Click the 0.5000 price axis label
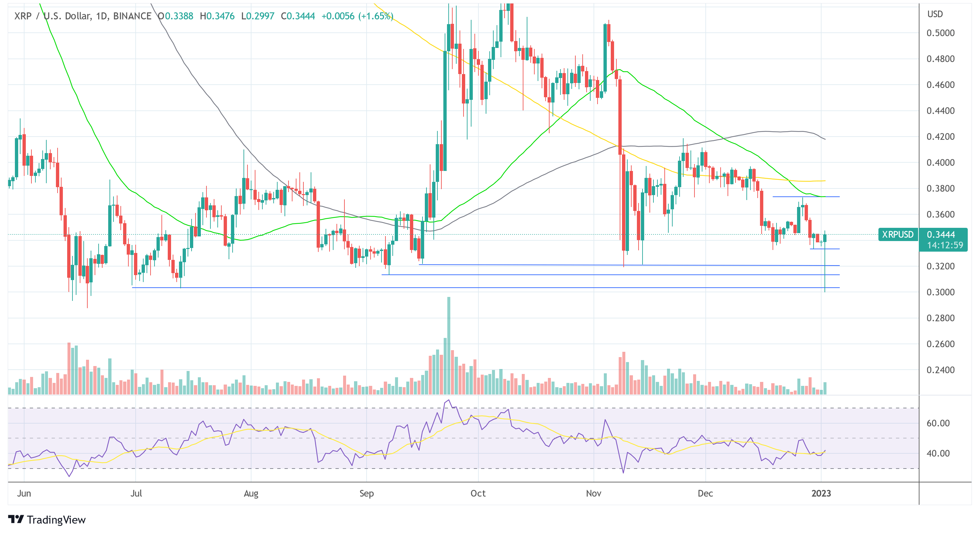This screenshot has height=534, width=980. (x=940, y=33)
